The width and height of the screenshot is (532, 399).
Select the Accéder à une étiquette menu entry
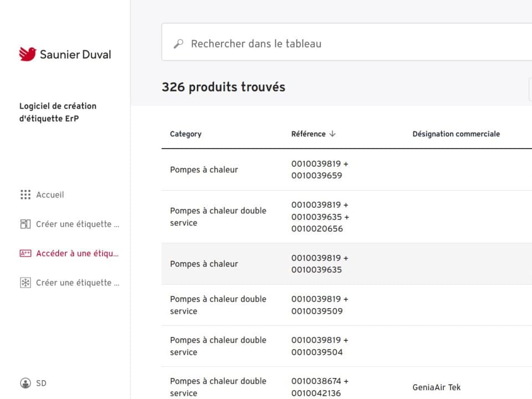[x=77, y=253]
